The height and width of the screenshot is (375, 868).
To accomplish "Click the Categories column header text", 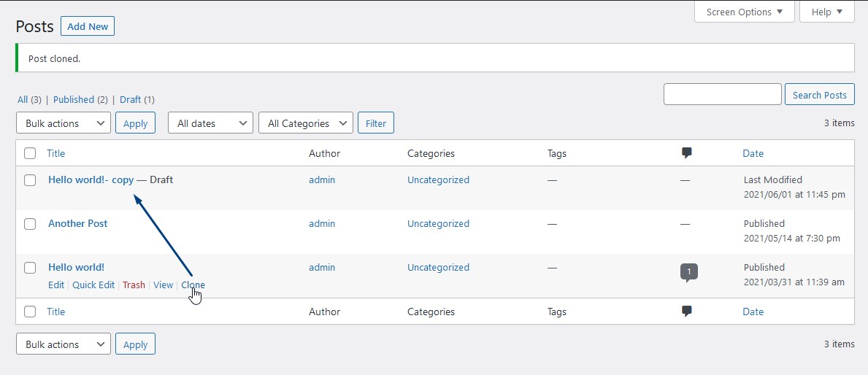I will (x=431, y=153).
